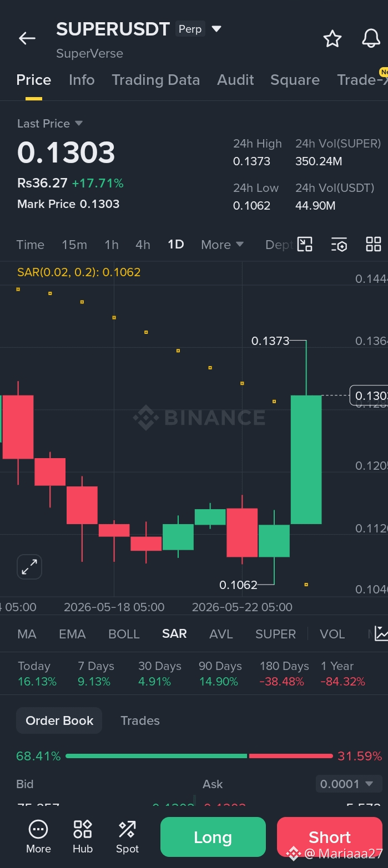Expand chart to fullscreen
The height and width of the screenshot is (868, 388).
[29, 567]
